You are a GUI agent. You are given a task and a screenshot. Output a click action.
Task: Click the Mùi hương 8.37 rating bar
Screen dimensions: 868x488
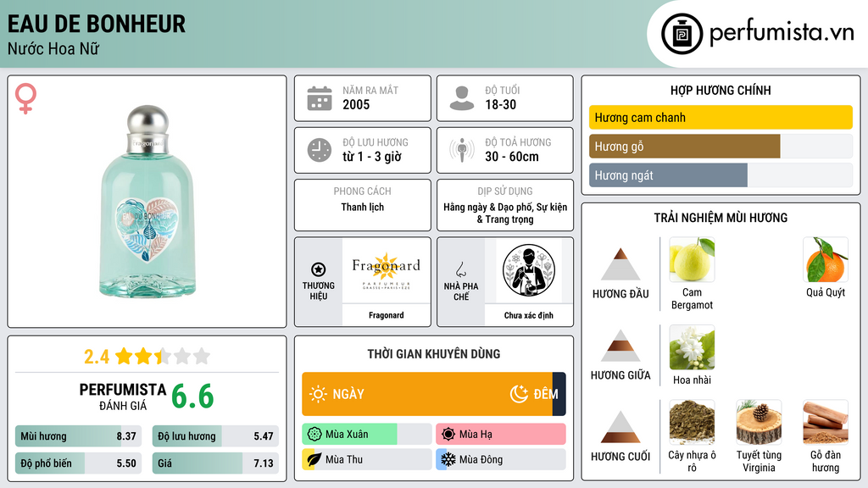pos(78,436)
